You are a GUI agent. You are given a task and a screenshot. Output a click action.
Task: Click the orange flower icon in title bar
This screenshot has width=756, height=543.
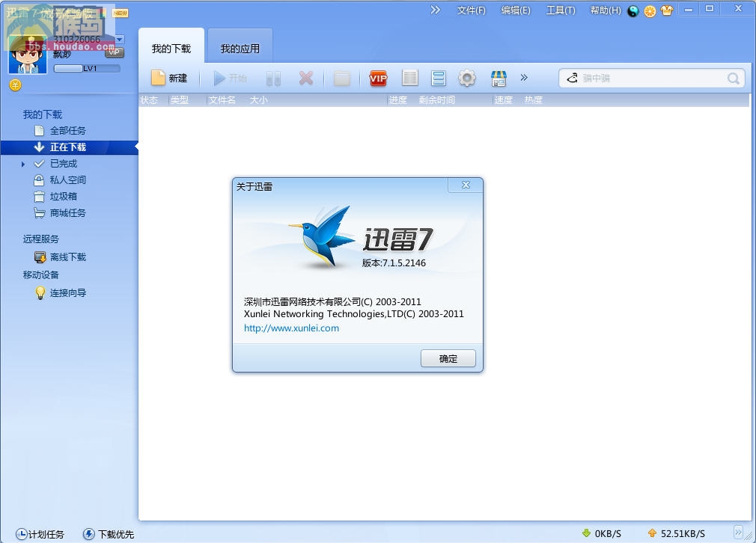(x=650, y=11)
